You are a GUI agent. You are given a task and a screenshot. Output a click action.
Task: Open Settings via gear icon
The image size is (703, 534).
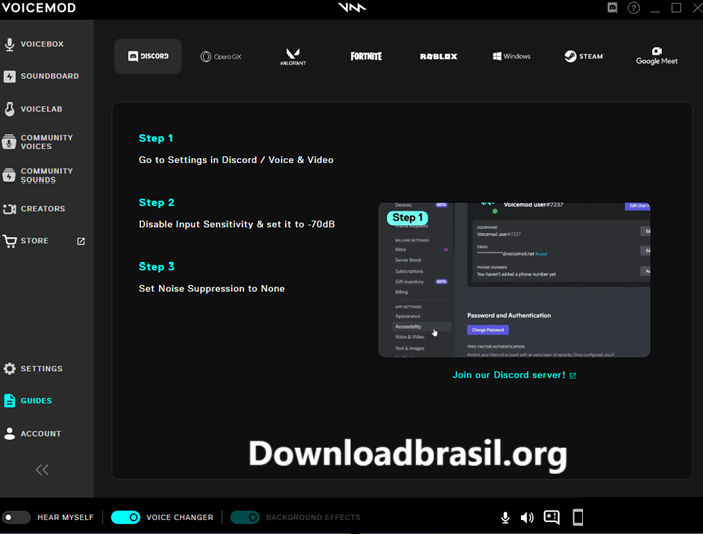coord(33,369)
